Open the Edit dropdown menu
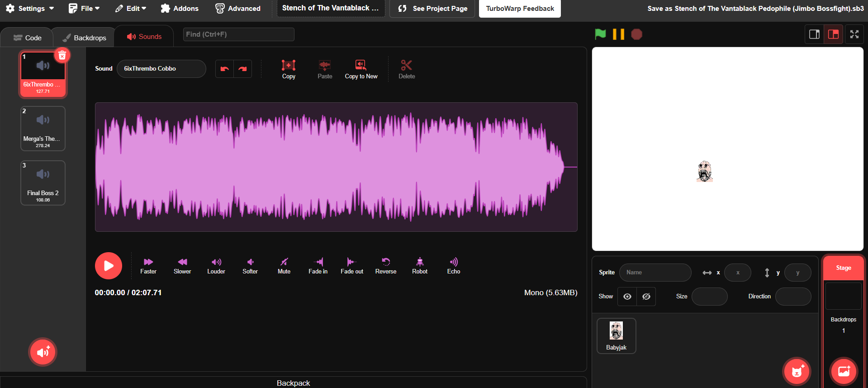Viewport: 868px width, 388px height. tap(131, 9)
